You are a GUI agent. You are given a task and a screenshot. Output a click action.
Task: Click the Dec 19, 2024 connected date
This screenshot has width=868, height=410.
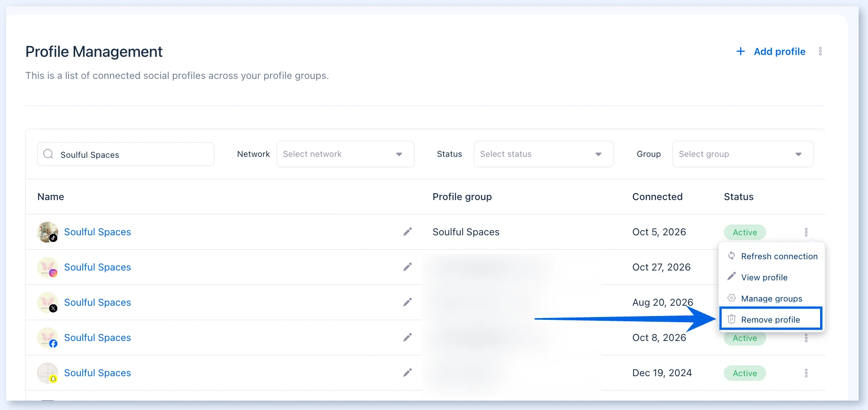662,373
